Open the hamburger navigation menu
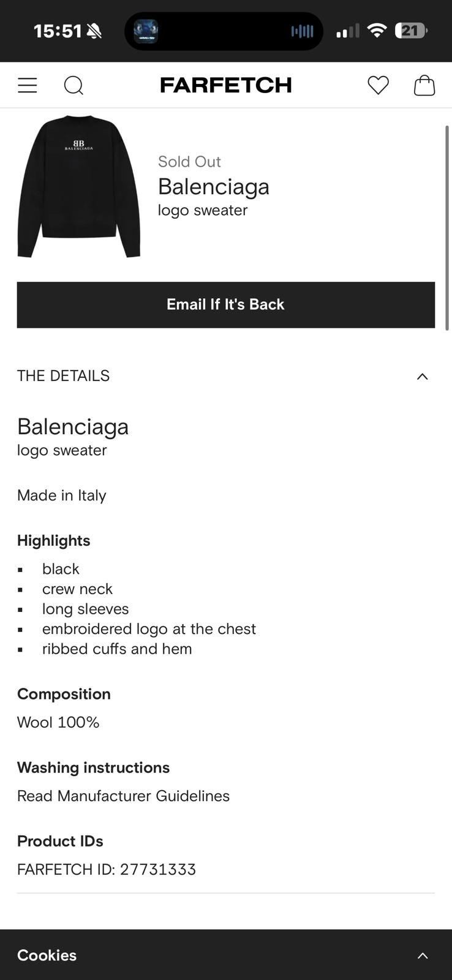452x980 pixels. pyautogui.click(x=27, y=85)
